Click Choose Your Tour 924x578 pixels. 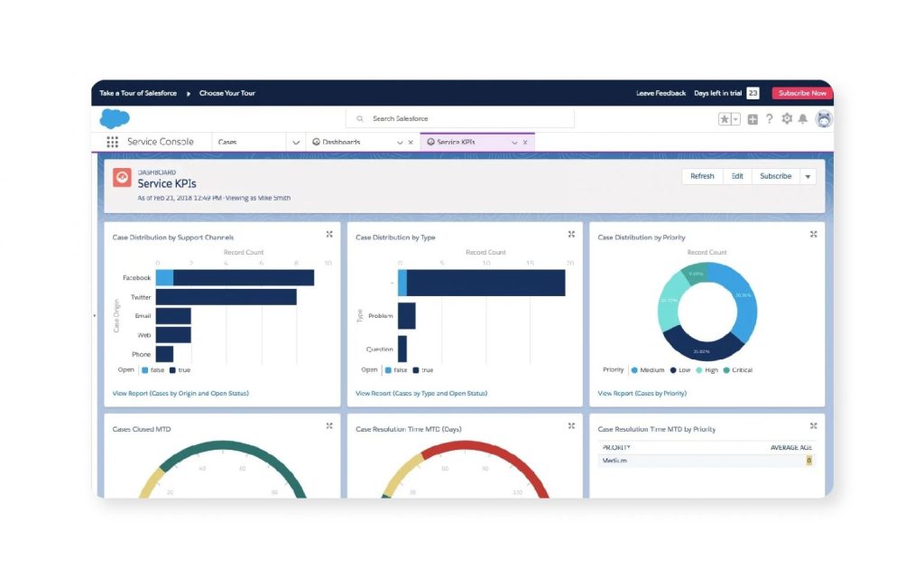(226, 93)
